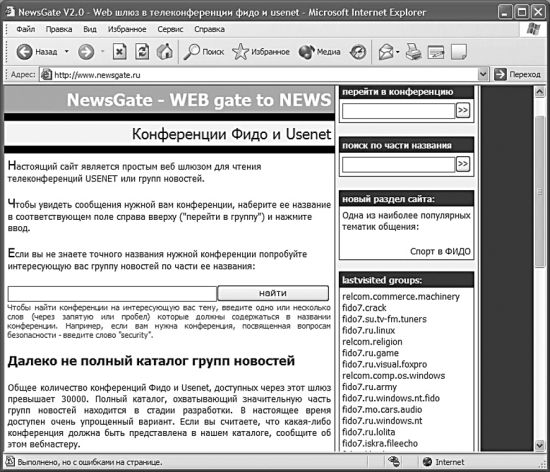Click the vertical scrollbar up arrow

(540, 92)
